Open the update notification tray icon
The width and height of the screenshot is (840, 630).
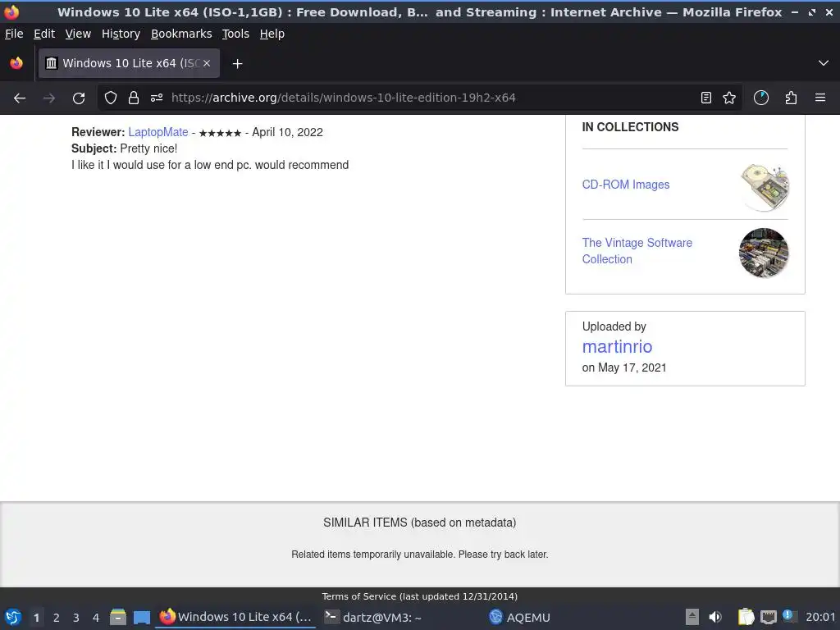(x=790, y=616)
